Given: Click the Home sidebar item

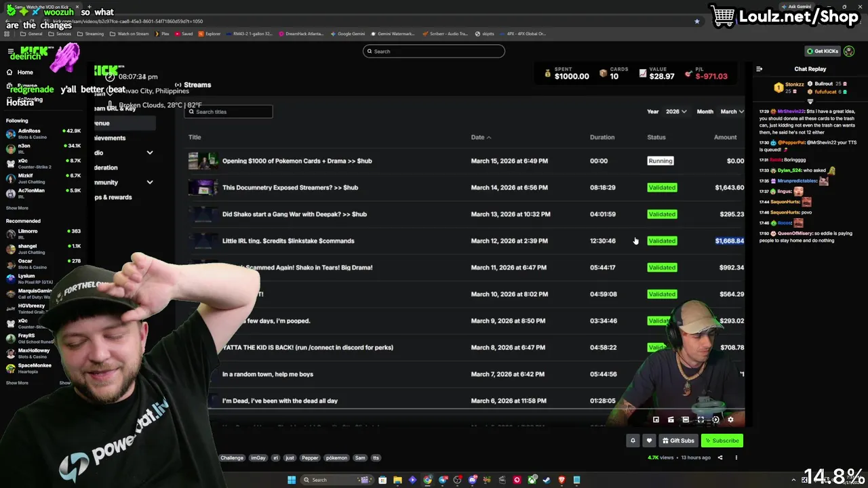Looking at the screenshot, I should [20, 72].
